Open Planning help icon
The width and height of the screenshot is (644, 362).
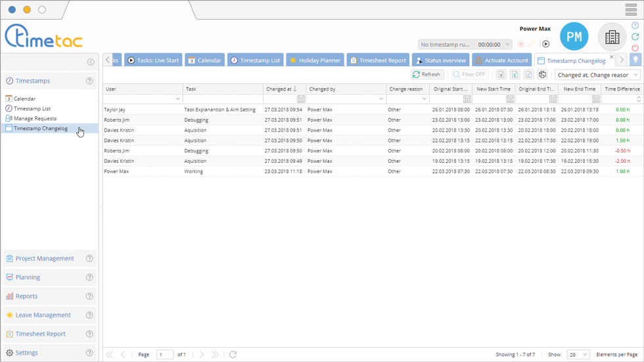coord(89,277)
